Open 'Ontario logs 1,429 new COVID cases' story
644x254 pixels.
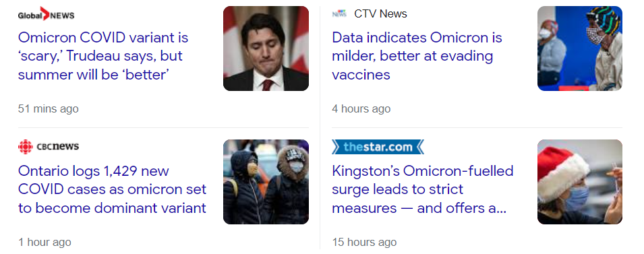tap(112, 189)
